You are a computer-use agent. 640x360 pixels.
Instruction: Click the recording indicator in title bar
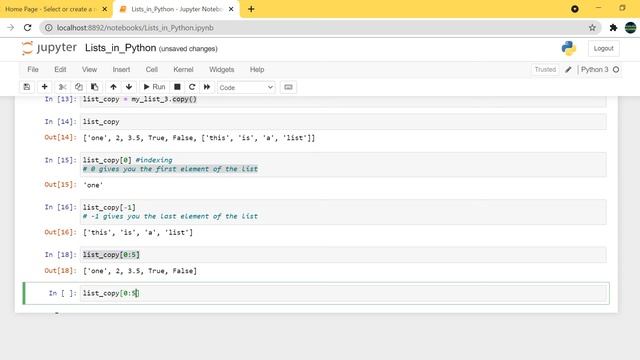(575, 9)
